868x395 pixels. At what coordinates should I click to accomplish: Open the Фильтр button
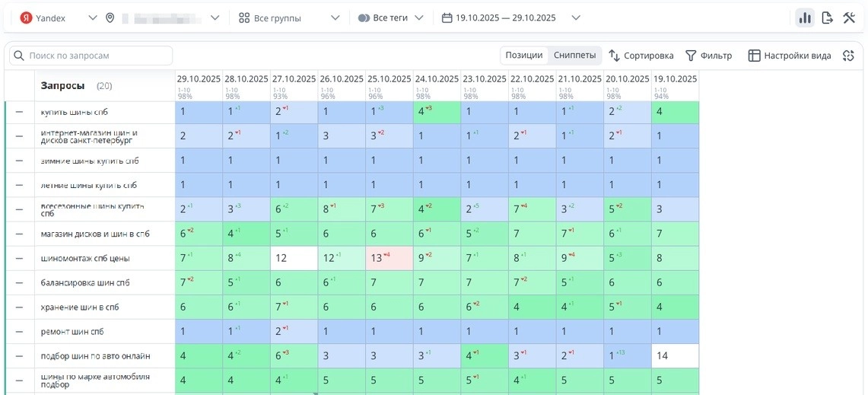click(709, 56)
